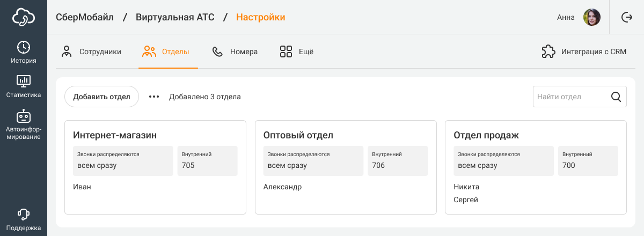Screen dimensions: 644x236
Task: Open the three-dots more options menu
Action: (154, 97)
